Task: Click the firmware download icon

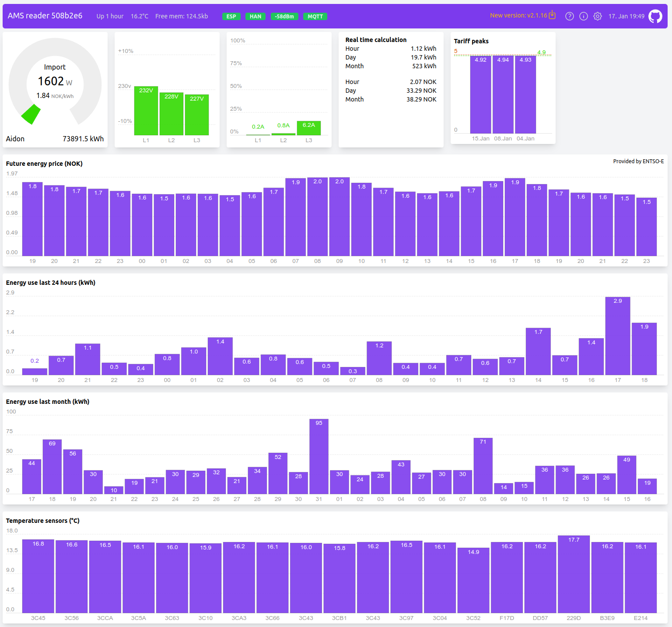Action: [552, 15]
